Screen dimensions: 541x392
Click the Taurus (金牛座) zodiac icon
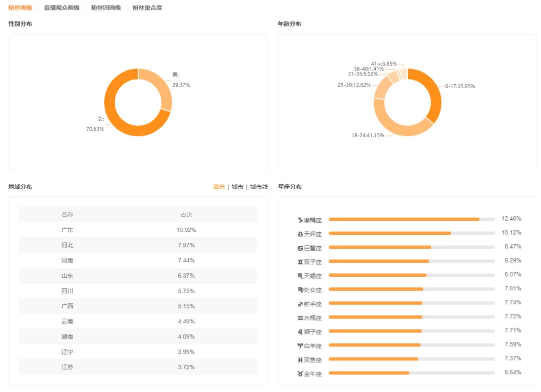(x=300, y=374)
